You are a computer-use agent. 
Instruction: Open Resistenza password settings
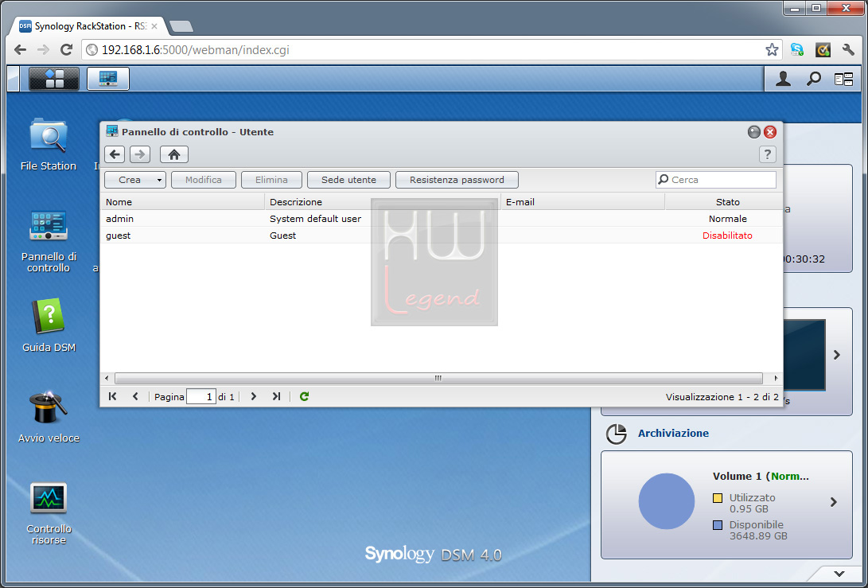pos(457,180)
